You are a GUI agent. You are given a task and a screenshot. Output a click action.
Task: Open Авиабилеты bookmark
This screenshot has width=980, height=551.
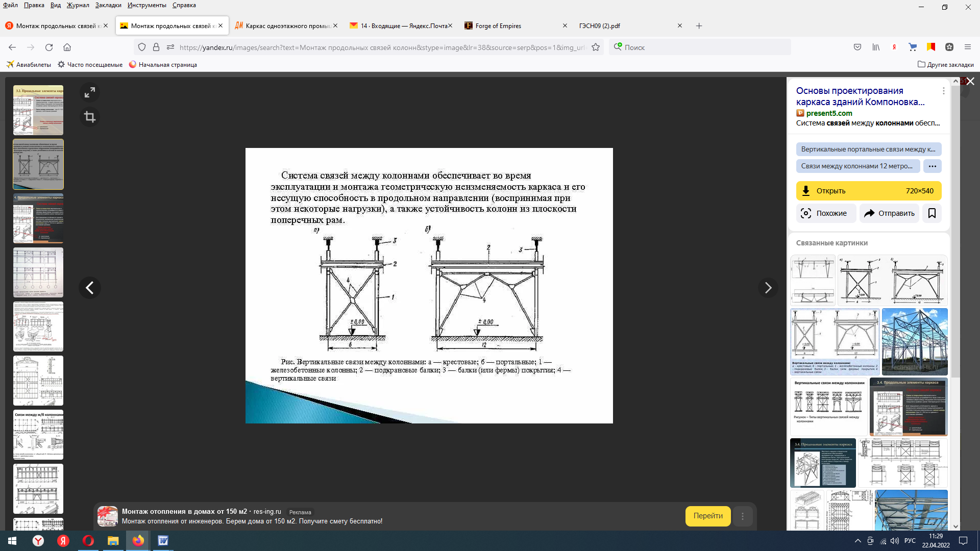click(29, 65)
